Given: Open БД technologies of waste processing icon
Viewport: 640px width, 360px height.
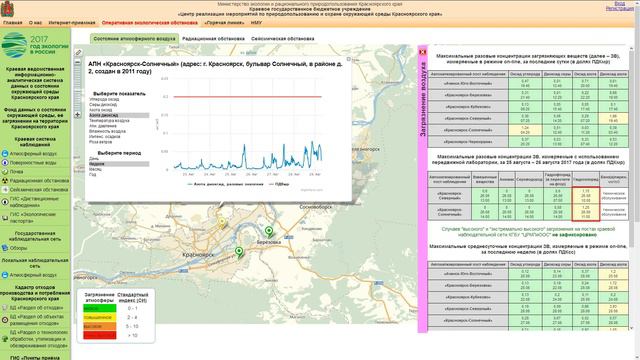Looking at the screenshot, I should [5, 339].
